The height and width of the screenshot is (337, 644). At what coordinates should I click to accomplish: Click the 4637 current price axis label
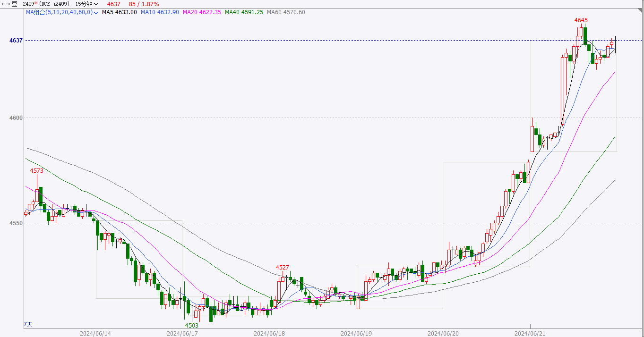click(x=16, y=41)
